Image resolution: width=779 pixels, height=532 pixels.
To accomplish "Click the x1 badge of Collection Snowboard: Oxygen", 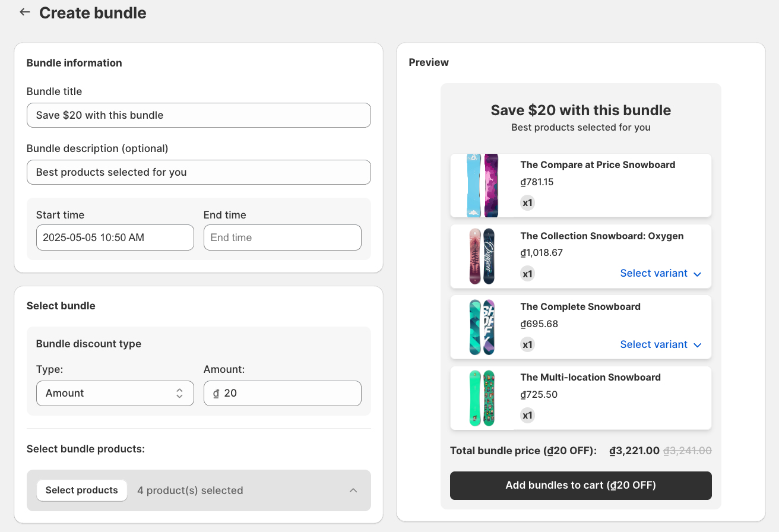I will (x=527, y=274).
